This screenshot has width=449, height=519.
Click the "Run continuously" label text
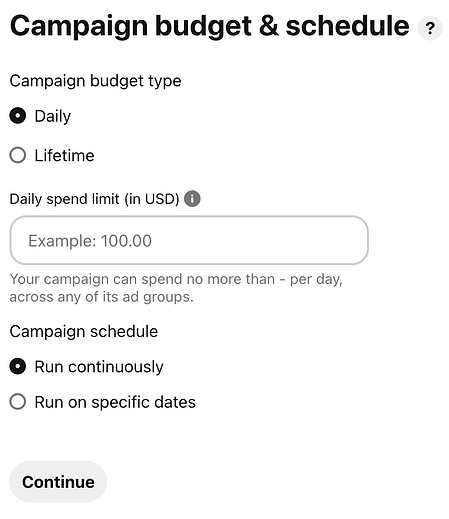point(99,367)
